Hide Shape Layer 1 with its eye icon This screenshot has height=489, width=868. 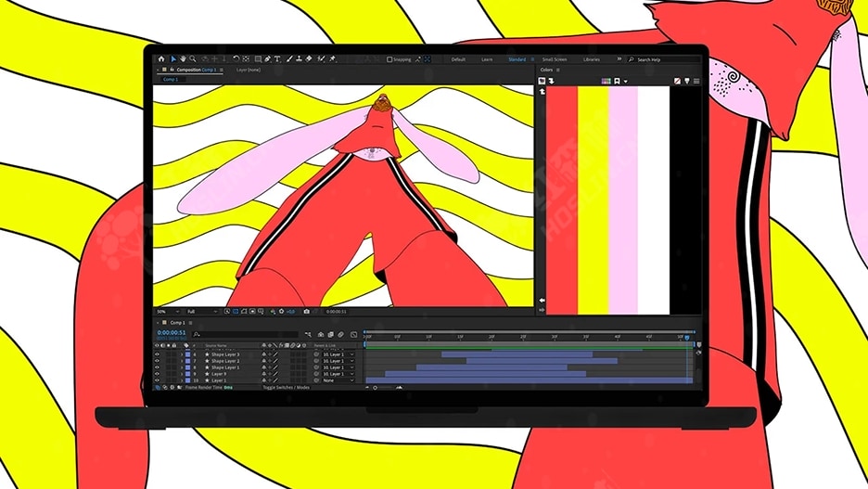(158, 367)
